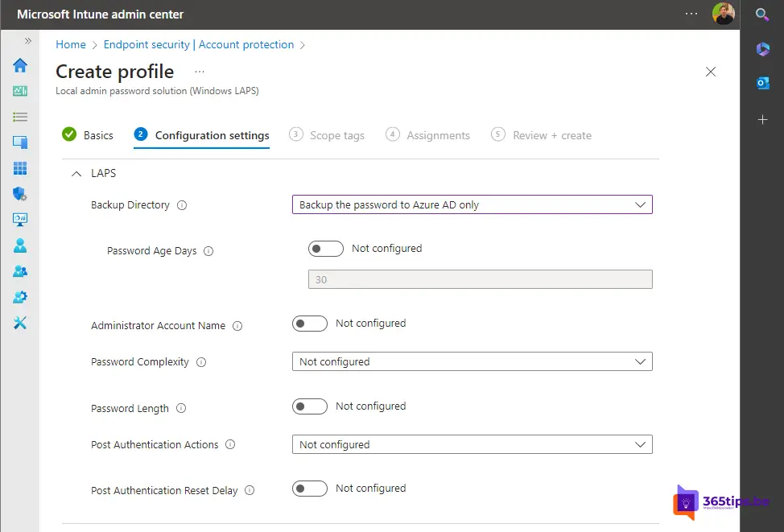Open the Backup Directory dropdown
Viewport: 784px width, 532px height.
coord(472,204)
